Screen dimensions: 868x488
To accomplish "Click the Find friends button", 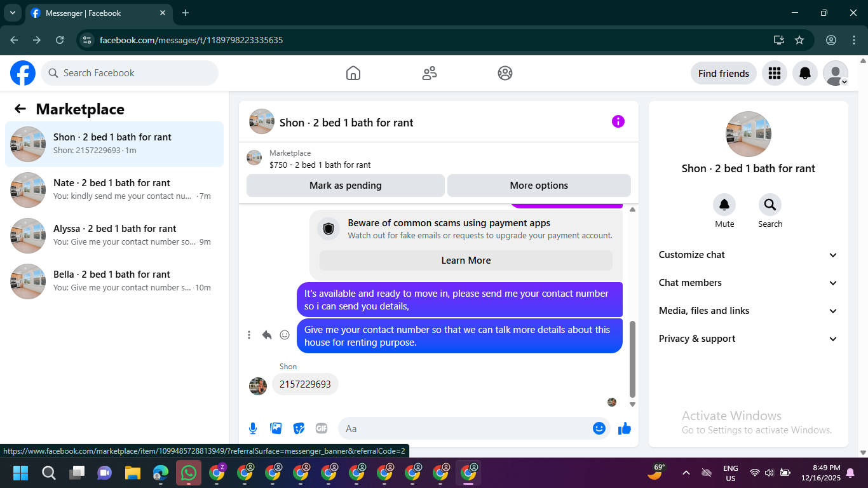I will tap(724, 73).
